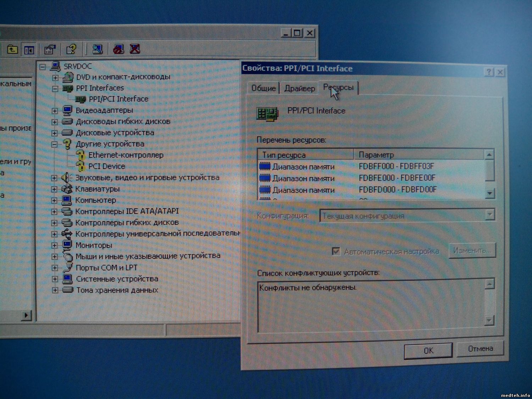
Task: Click the Scan for hardware changes icon
Action: (98, 49)
